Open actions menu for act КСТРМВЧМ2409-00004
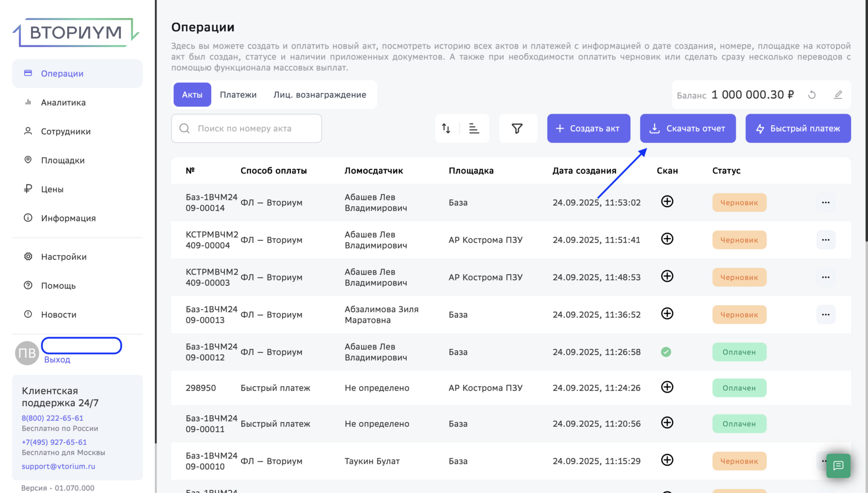The image size is (868, 493). click(826, 240)
